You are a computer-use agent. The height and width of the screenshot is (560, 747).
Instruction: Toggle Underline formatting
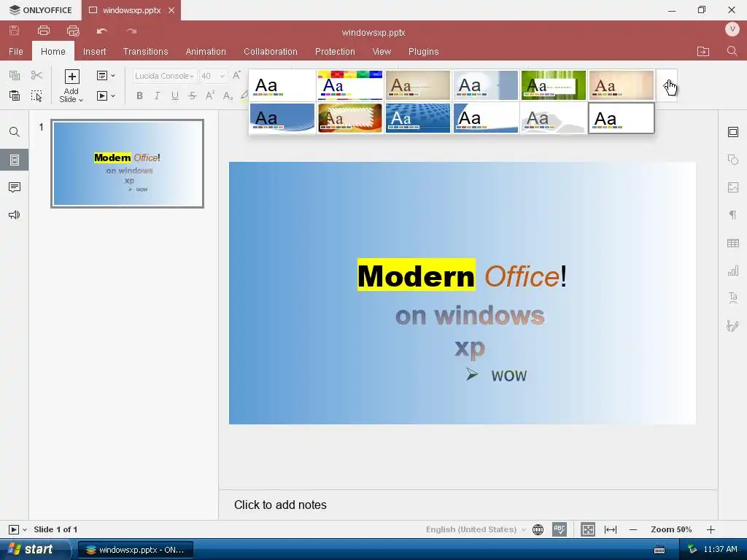click(x=175, y=96)
